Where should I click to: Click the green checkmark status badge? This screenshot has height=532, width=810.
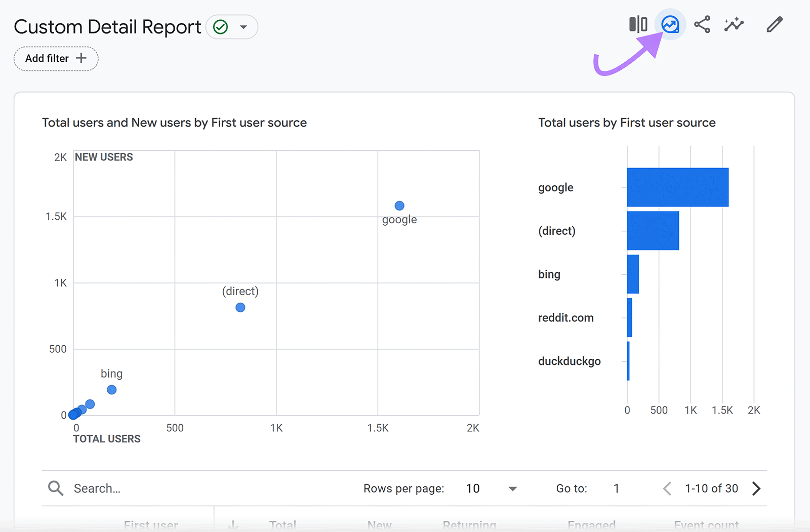[220, 27]
